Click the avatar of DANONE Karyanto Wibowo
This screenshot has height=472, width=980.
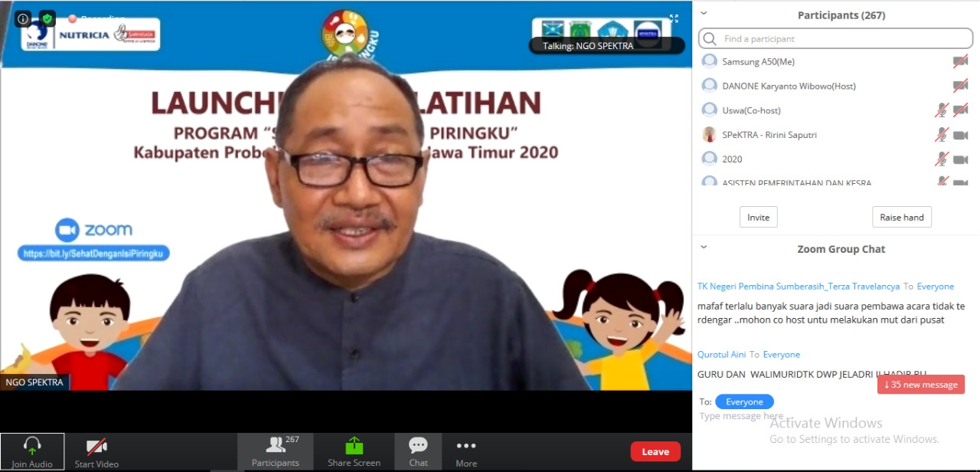tap(710, 86)
